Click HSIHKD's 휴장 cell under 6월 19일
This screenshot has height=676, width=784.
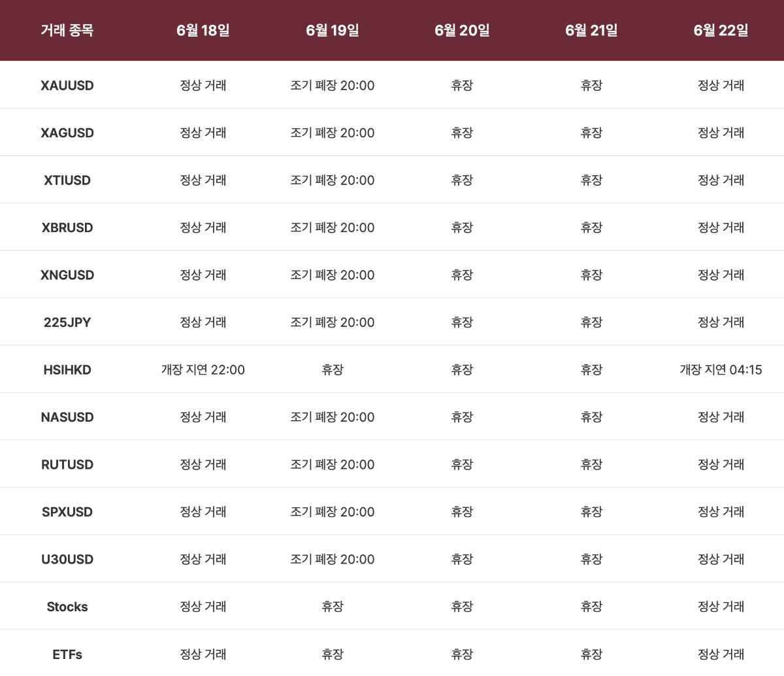point(333,370)
